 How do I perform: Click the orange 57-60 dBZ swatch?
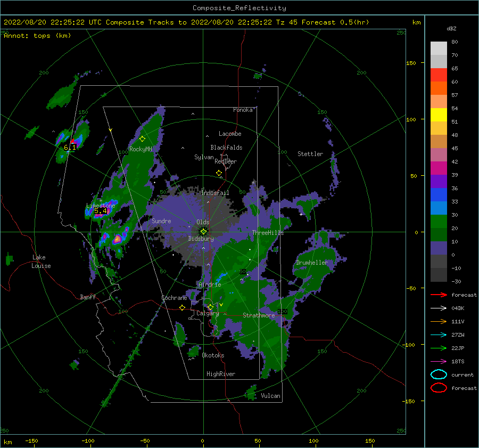point(439,88)
